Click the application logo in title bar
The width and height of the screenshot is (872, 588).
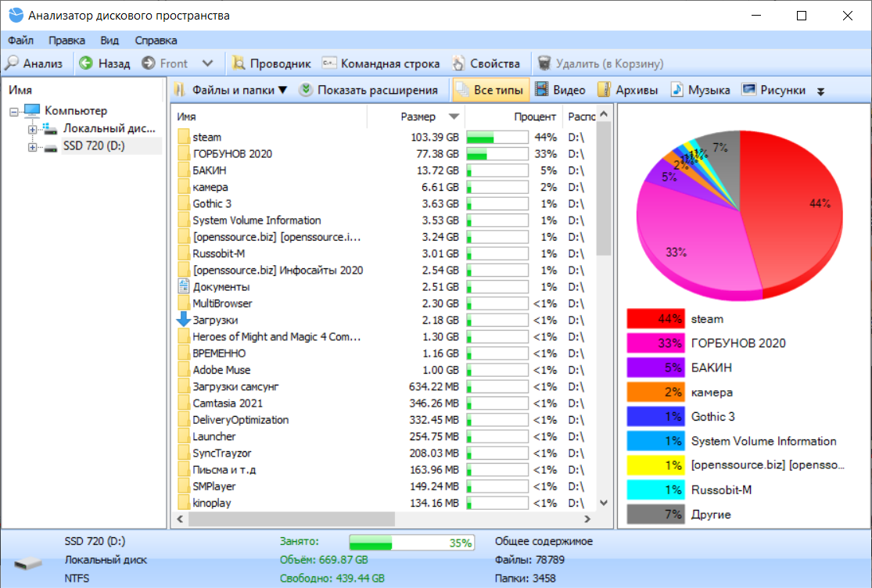(16, 15)
